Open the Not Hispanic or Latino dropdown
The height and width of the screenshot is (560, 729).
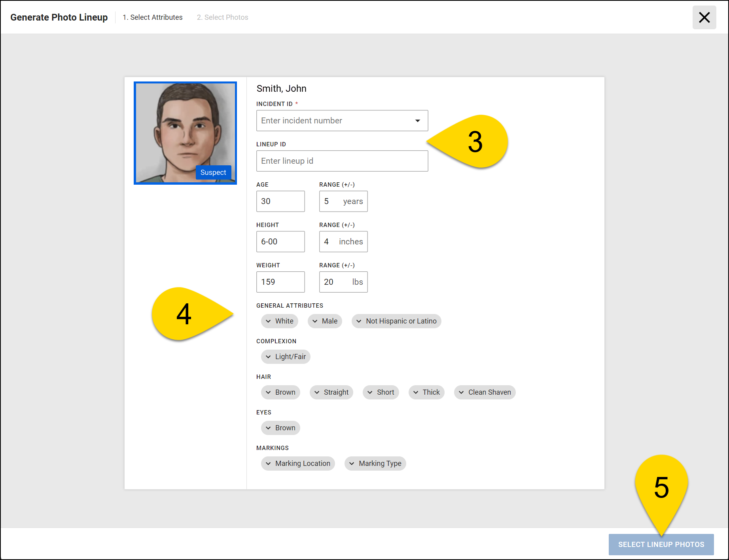point(396,321)
